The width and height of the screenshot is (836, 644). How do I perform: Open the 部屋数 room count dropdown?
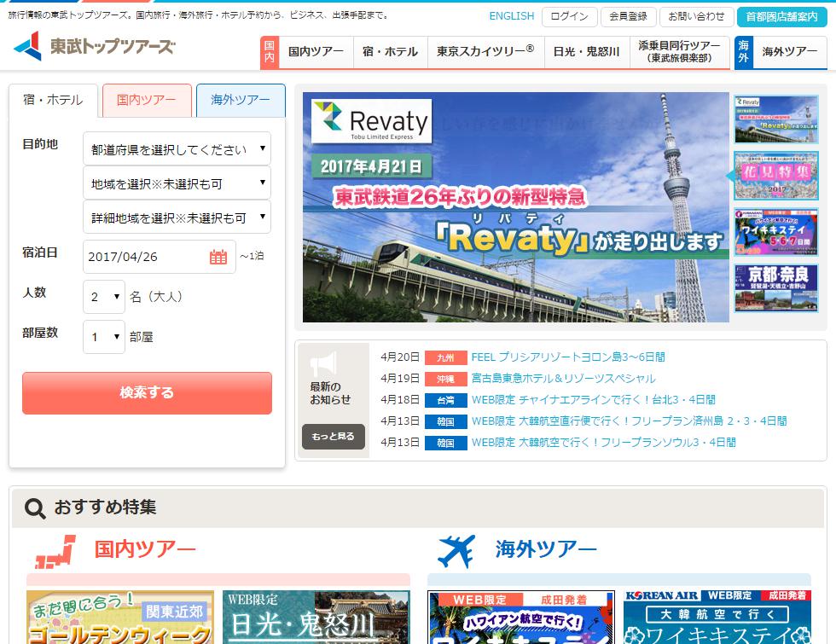coord(104,337)
